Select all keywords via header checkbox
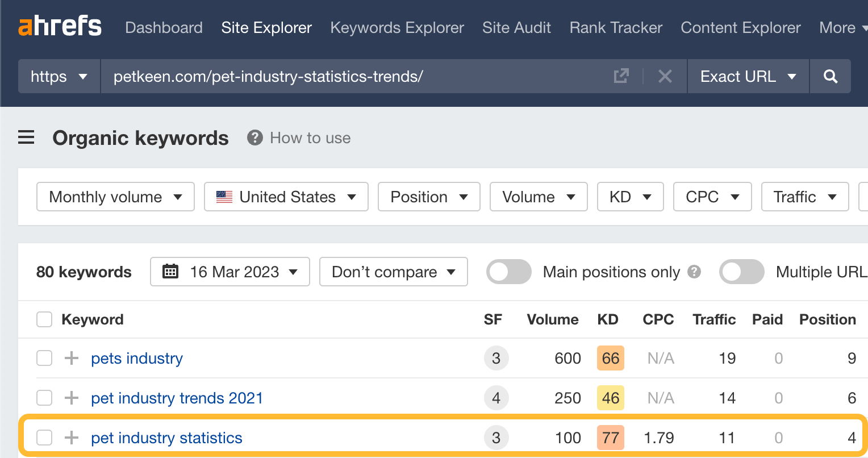This screenshot has width=868, height=458. point(44,319)
